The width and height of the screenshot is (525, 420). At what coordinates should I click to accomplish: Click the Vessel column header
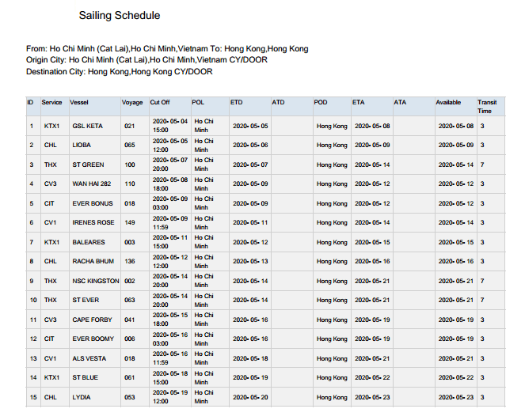79,102
